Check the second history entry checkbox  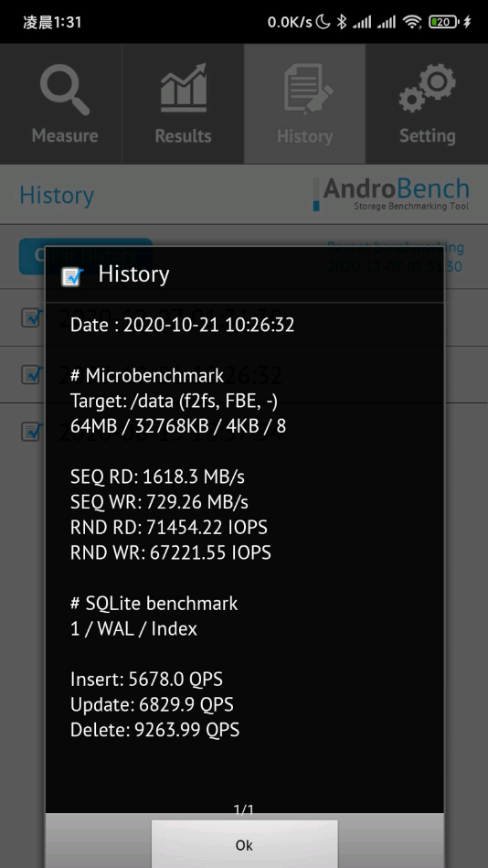pyautogui.click(x=31, y=374)
